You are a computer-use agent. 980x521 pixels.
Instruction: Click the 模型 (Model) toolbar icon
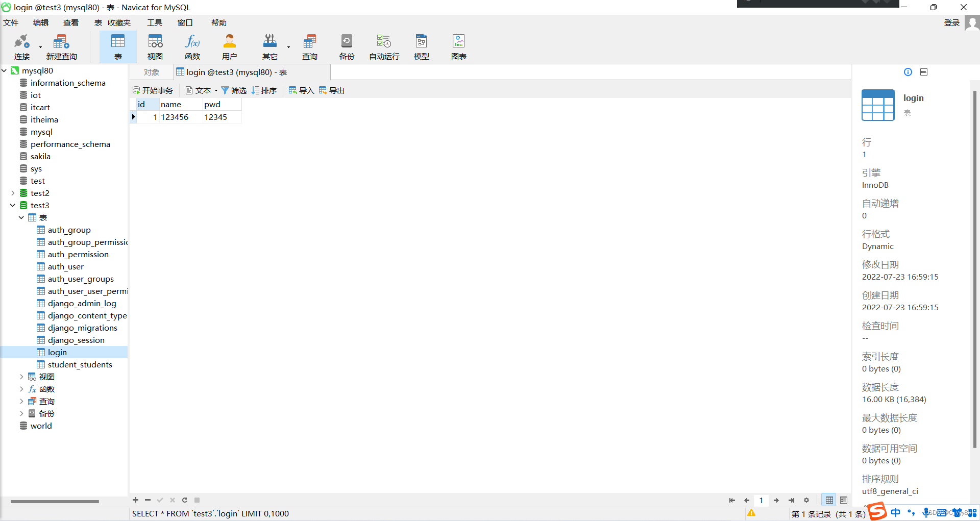(421, 46)
